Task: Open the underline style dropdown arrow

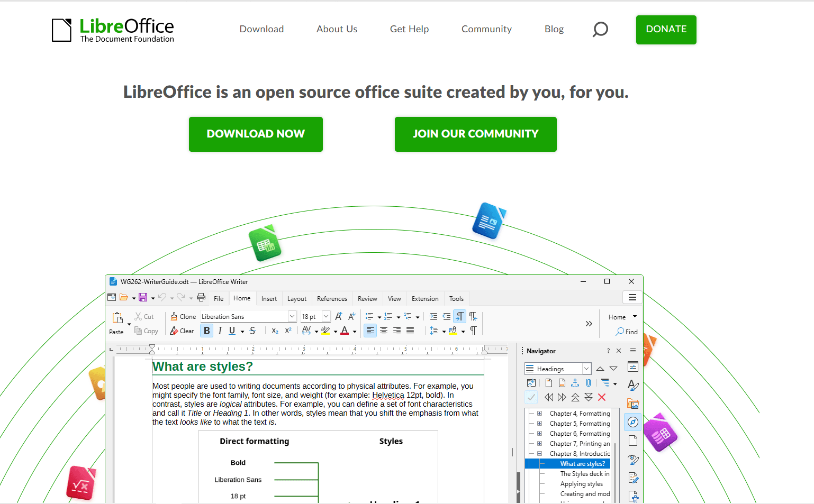Action: 242,331
